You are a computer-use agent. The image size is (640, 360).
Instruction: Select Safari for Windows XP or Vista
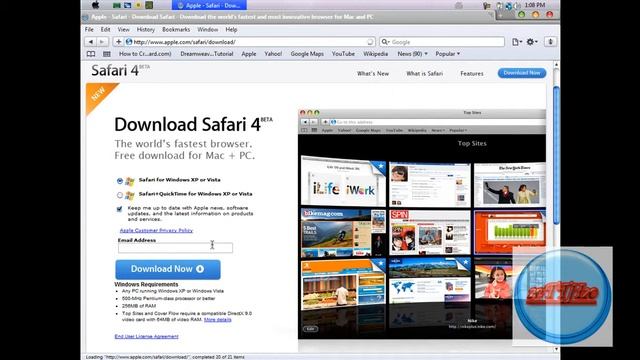(120, 180)
